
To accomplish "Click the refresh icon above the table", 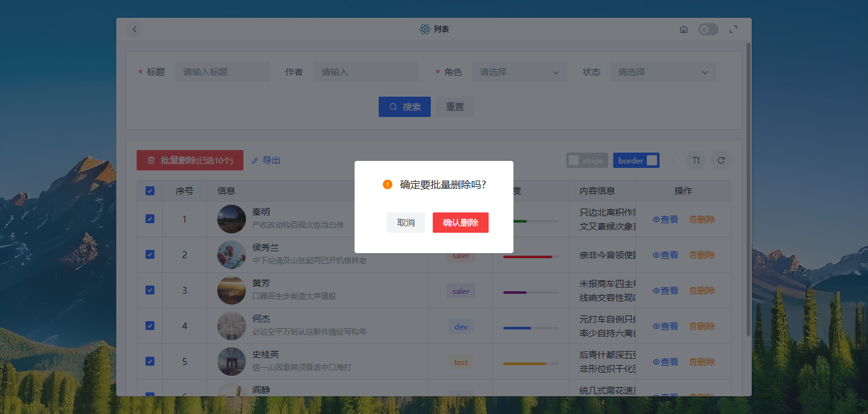I will [x=721, y=160].
